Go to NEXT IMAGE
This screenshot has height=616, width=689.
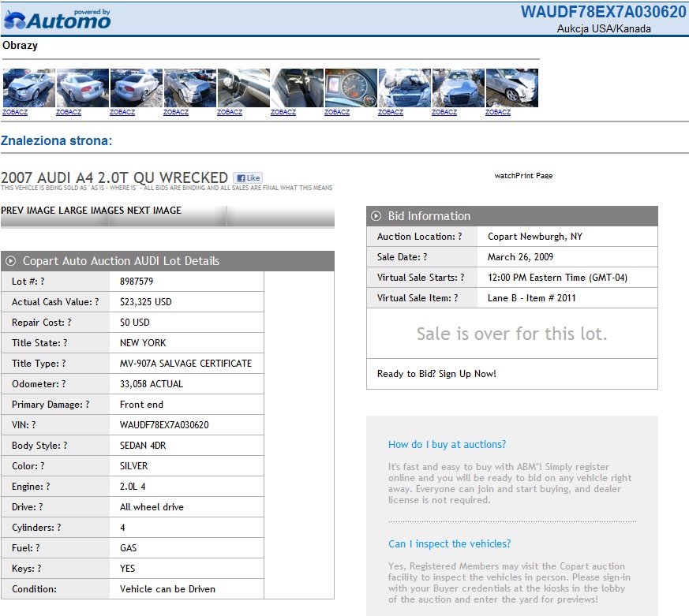point(154,211)
